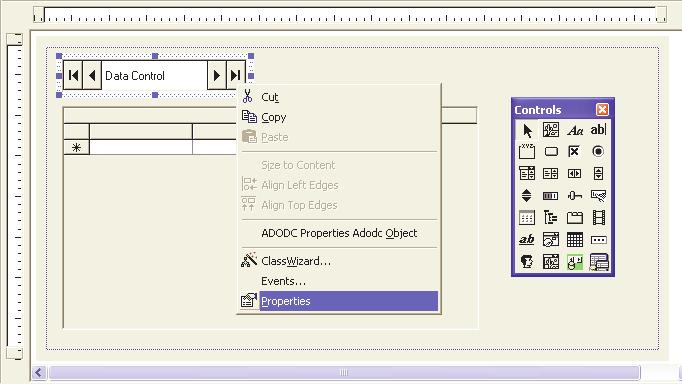
Task: Pick the Picture control tool
Action: tap(551, 130)
